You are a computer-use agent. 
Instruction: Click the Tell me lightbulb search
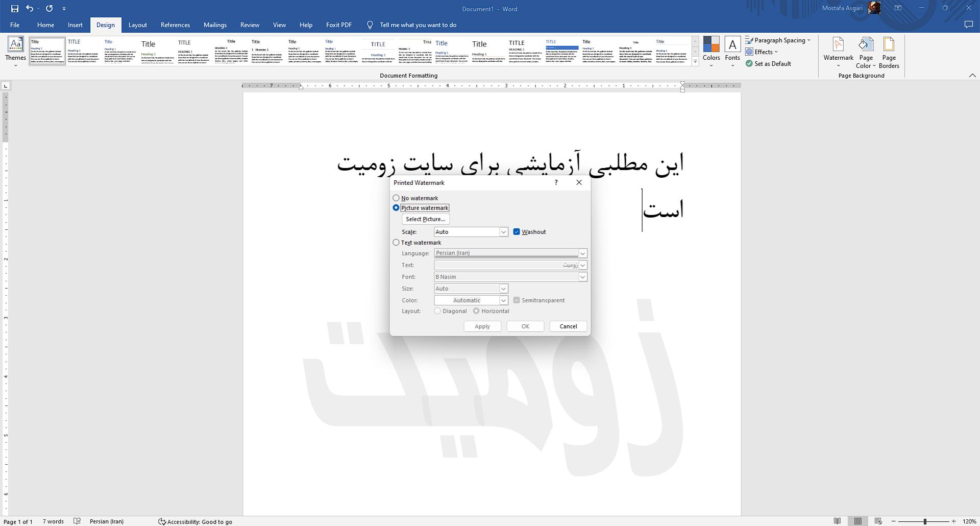pos(370,25)
